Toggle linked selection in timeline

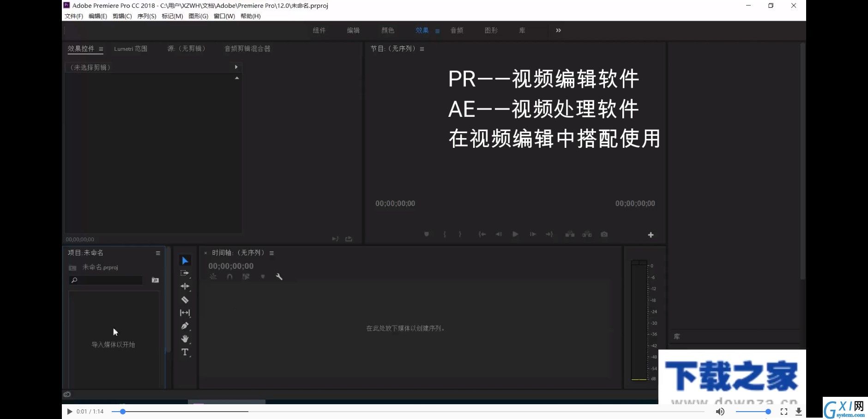[246, 277]
